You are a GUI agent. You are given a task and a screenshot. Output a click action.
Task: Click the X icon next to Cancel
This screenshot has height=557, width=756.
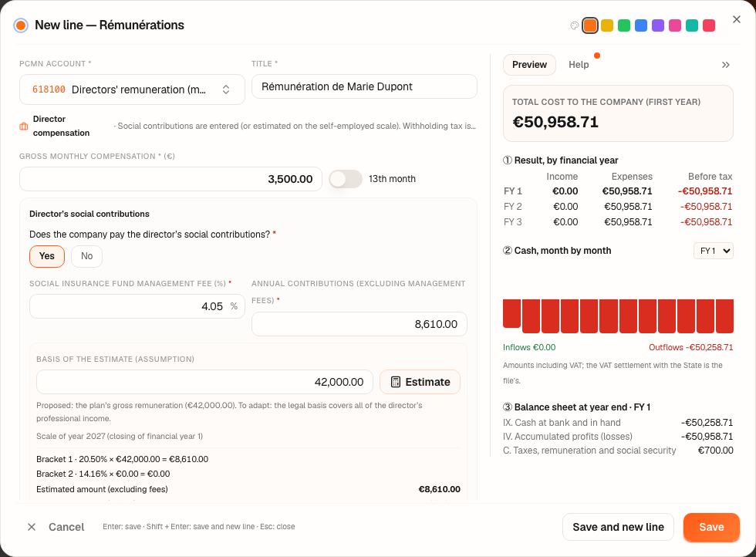point(32,527)
